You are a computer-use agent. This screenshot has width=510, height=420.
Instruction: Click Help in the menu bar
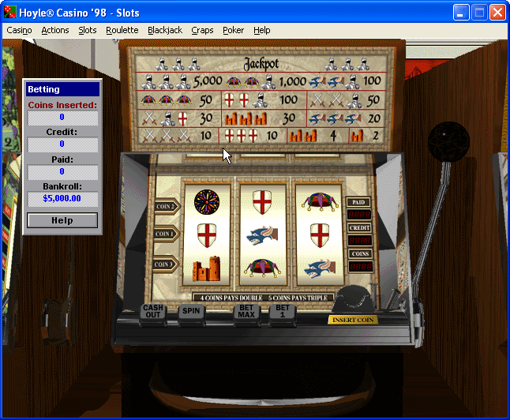pyautogui.click(x=261, y=30)
